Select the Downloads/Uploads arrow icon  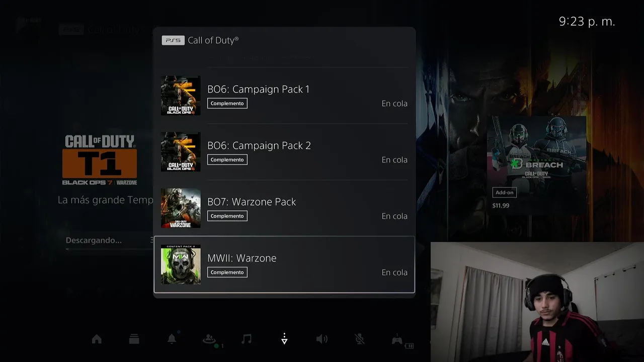(284, 338)
